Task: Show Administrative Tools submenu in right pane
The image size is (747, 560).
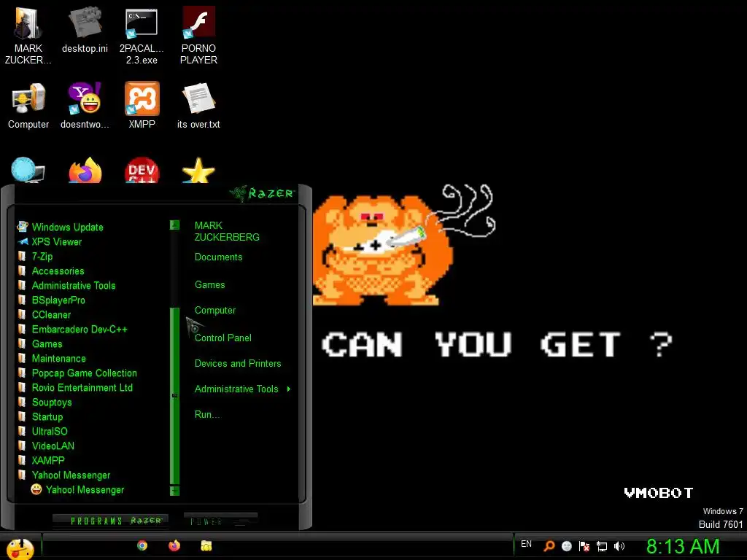Action: pyautogui.click(x=242, y=389)
